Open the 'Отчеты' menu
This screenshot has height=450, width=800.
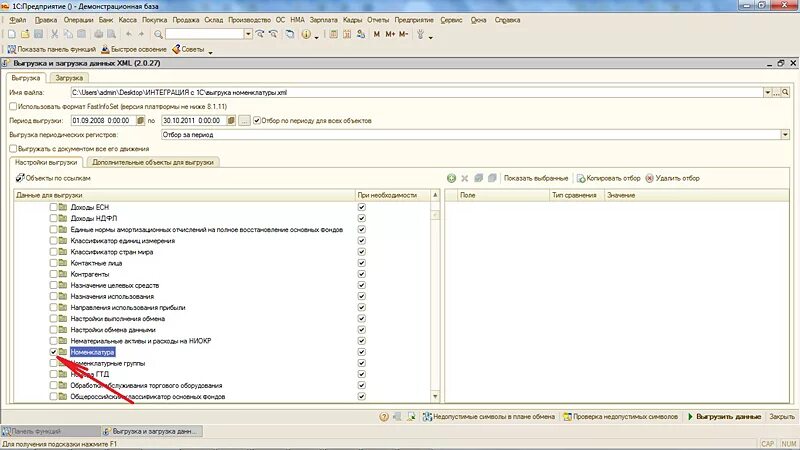click(378, 20)
